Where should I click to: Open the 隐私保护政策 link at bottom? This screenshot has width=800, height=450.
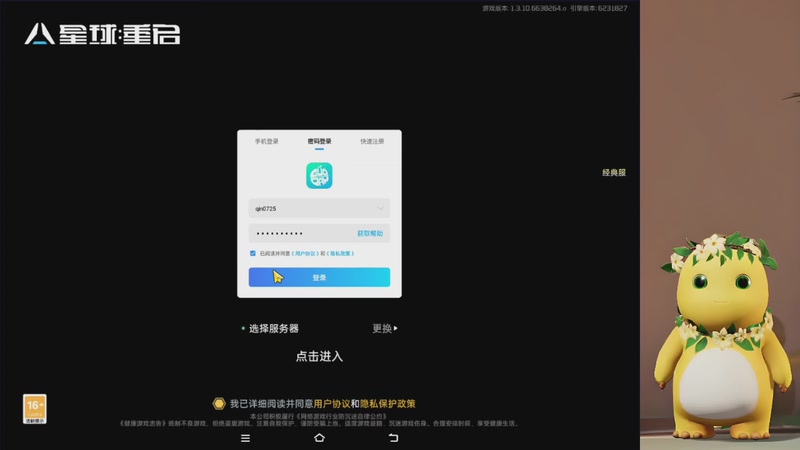388,404
